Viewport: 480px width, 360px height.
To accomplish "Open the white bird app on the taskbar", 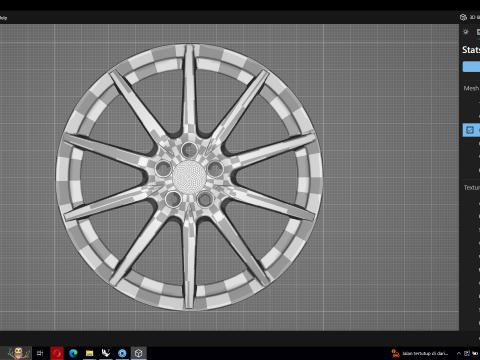I will point(106,353).
